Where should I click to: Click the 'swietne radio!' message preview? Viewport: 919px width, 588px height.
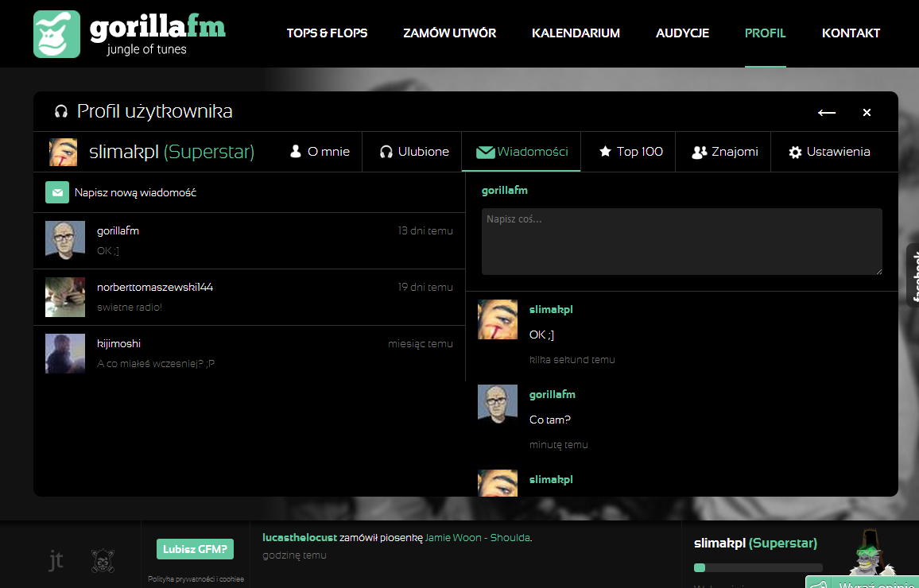click(x=130, y=308)
